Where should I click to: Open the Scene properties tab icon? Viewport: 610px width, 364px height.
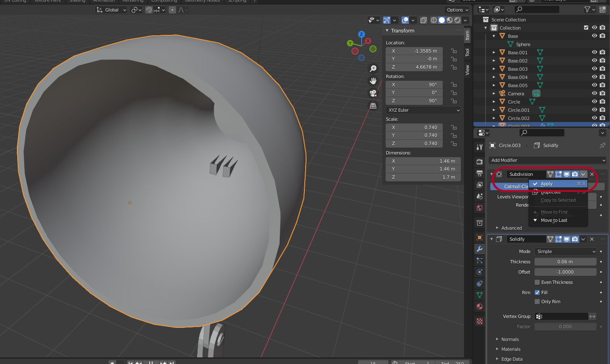(x=480, y=196)
